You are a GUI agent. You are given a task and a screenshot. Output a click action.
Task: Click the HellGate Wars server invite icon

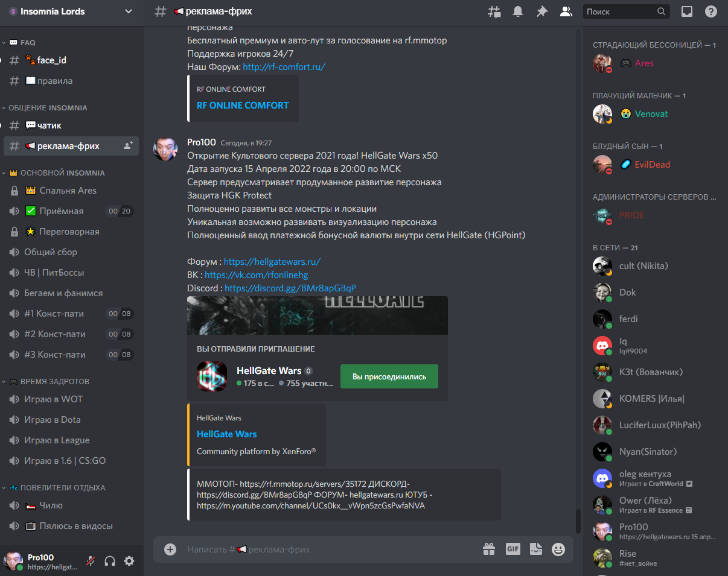[x=212, y=376]
